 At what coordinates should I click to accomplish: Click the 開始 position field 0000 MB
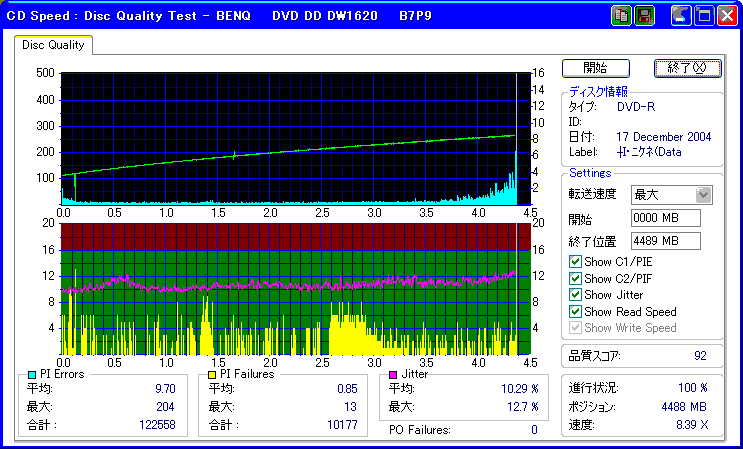point(666,218)
